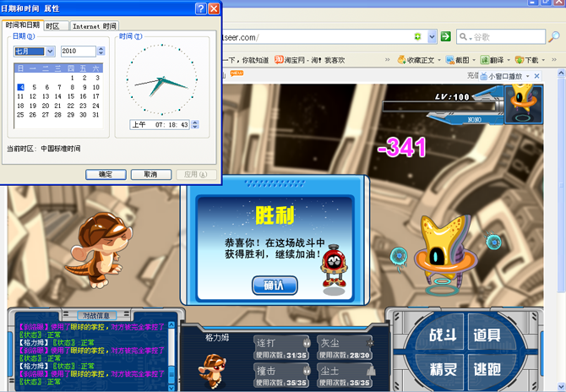The height and width of the screenshot is (392, 566).
Task: Click the magnifier search icon
Action: coord(554,37)
